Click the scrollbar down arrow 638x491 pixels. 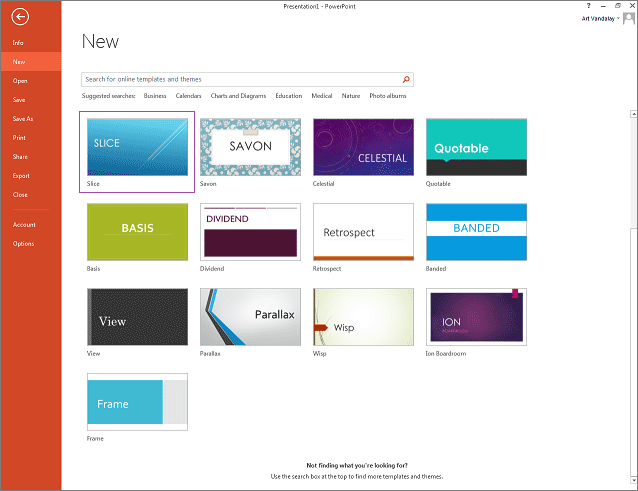tap(634, 480)
